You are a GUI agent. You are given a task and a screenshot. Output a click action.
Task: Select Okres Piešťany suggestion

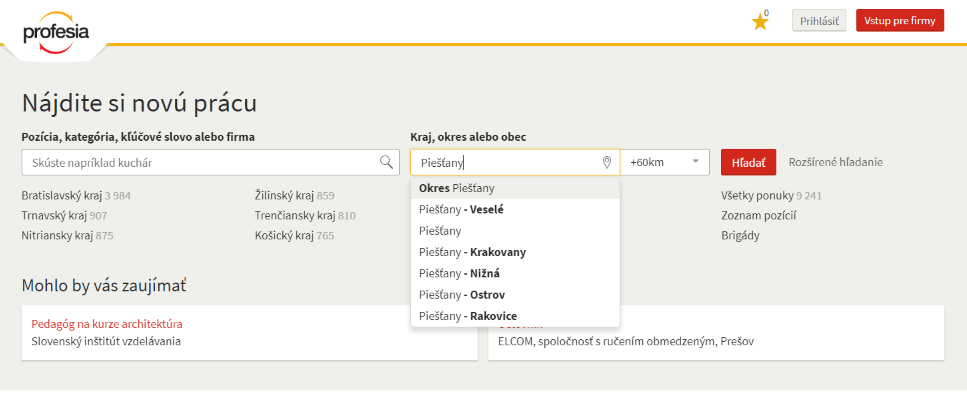tap(515, 188)
